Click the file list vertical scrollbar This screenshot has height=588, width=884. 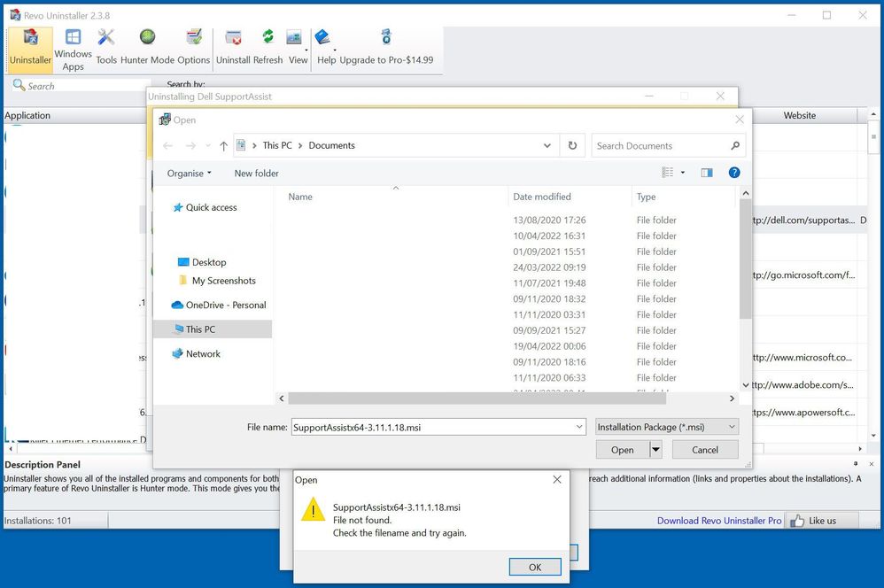coord(745,259)
